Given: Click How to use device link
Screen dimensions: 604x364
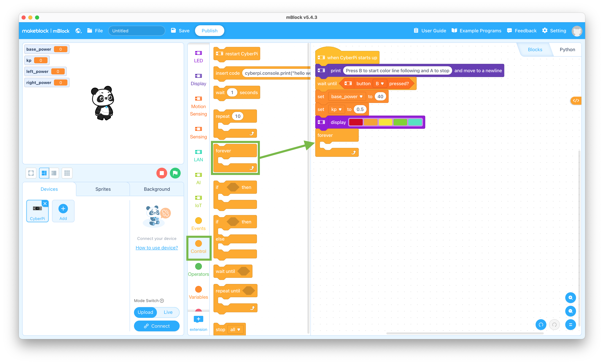Looking at the screenshot, I should tap(157, 247).
